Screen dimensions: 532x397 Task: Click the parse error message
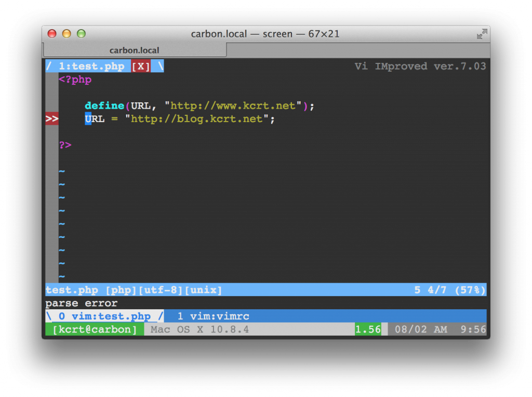pyautogui.click(x=82, y=303)
